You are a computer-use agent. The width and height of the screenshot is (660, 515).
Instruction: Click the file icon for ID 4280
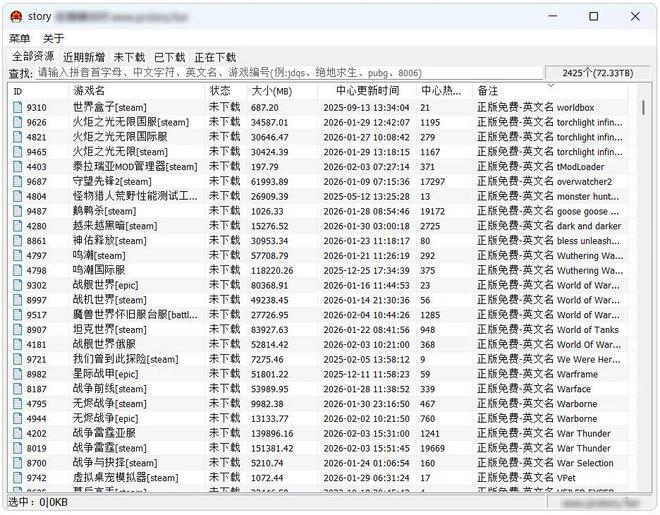click(x=17, y=226)
